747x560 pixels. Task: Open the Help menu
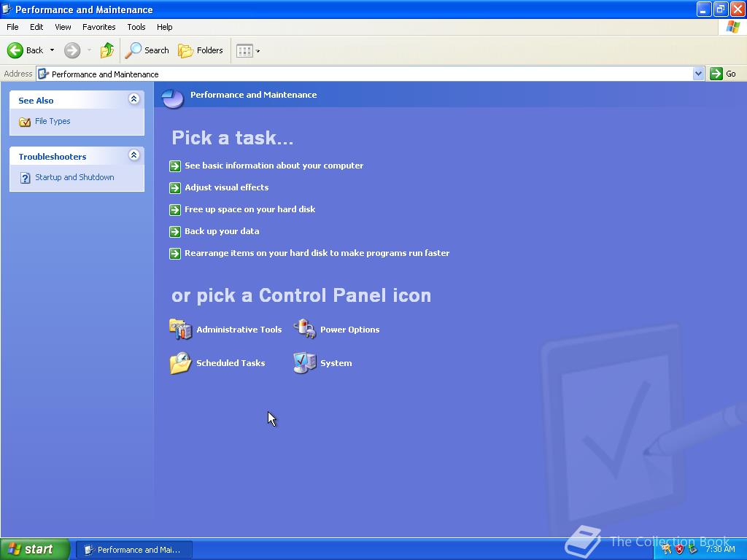(x=164, y=27)
